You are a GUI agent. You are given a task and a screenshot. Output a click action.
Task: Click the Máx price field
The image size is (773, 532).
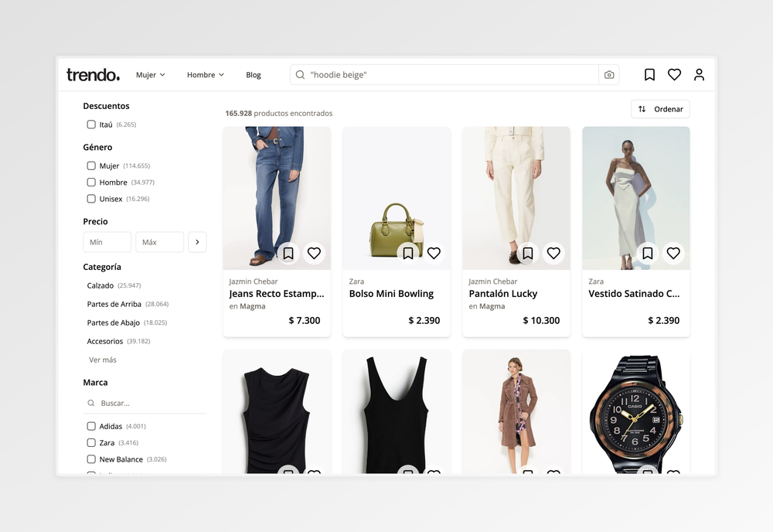160,242
